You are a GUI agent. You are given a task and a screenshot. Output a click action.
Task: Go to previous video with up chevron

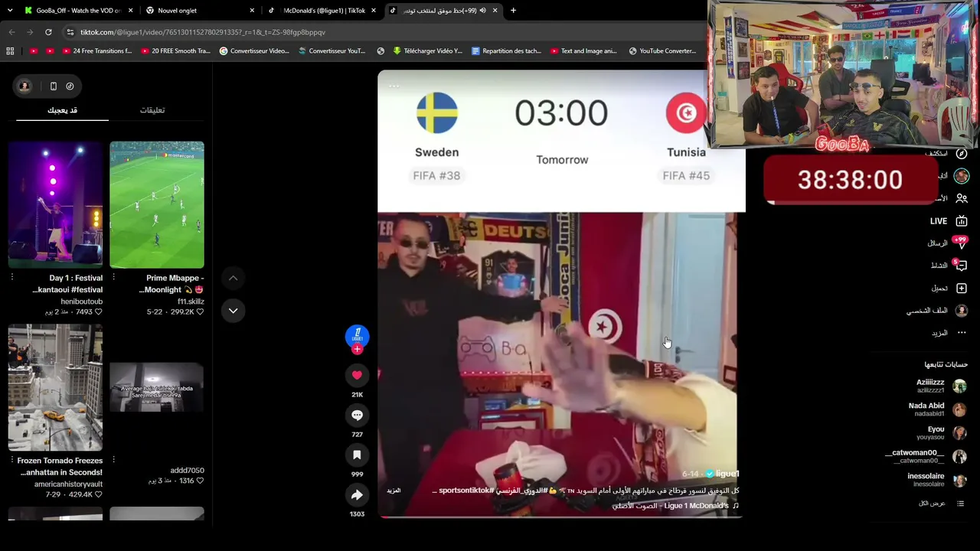pos(233,279)
